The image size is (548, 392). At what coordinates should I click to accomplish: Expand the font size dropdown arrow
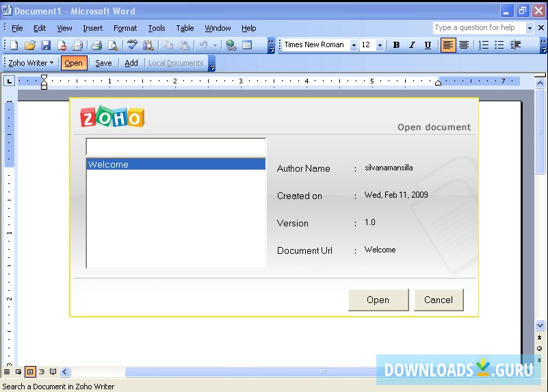pyautogui.click(x=380, y=45)
